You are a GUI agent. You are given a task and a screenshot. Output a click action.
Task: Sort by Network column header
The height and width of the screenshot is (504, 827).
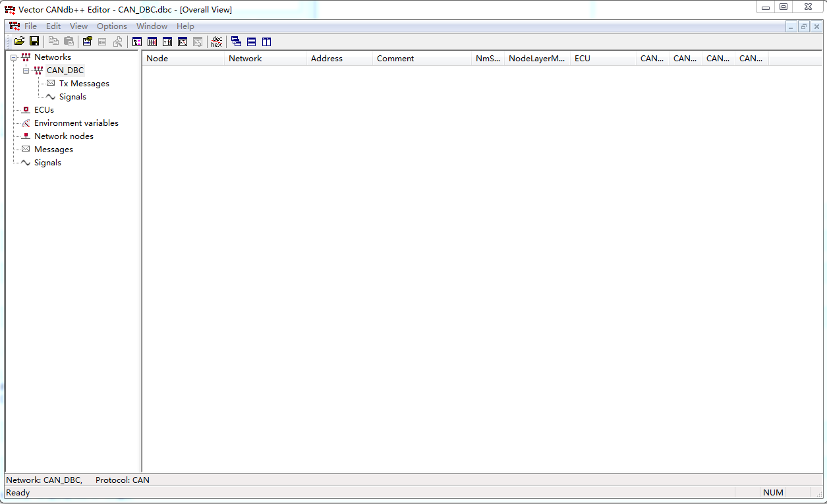266,59
